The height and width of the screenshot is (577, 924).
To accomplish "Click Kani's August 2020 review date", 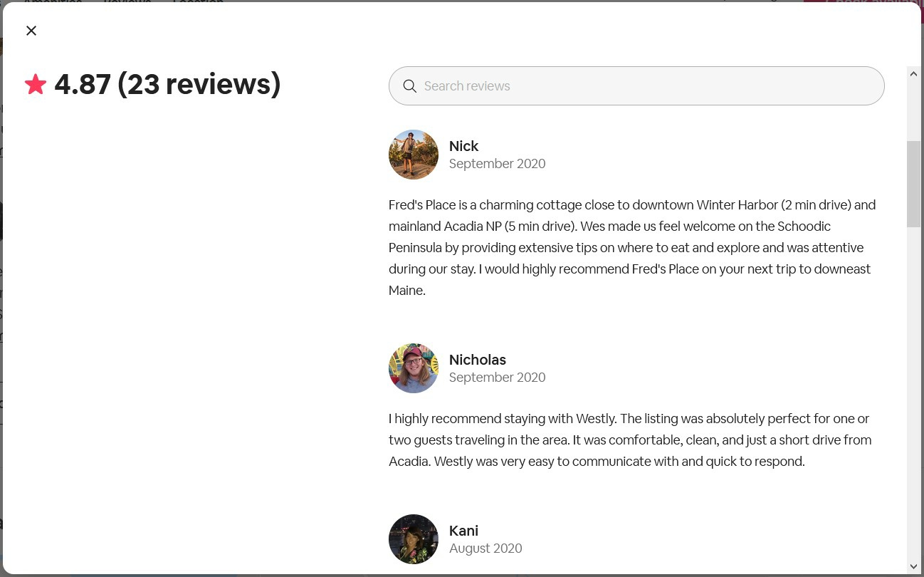I will 485,549.
